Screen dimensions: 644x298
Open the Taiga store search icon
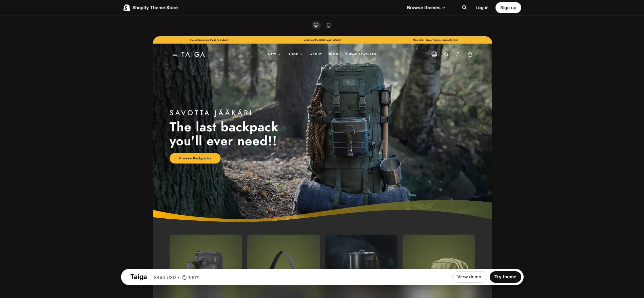(446, 54)
